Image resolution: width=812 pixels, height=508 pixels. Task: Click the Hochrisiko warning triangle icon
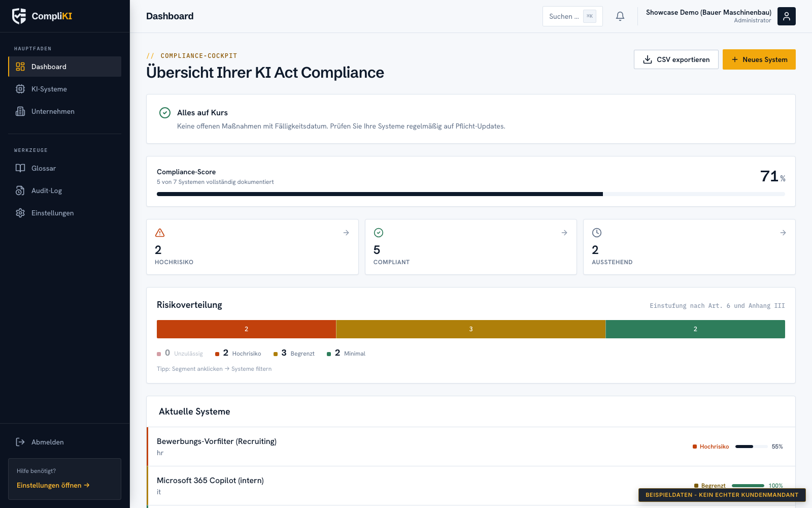click(x=160, y=233)
